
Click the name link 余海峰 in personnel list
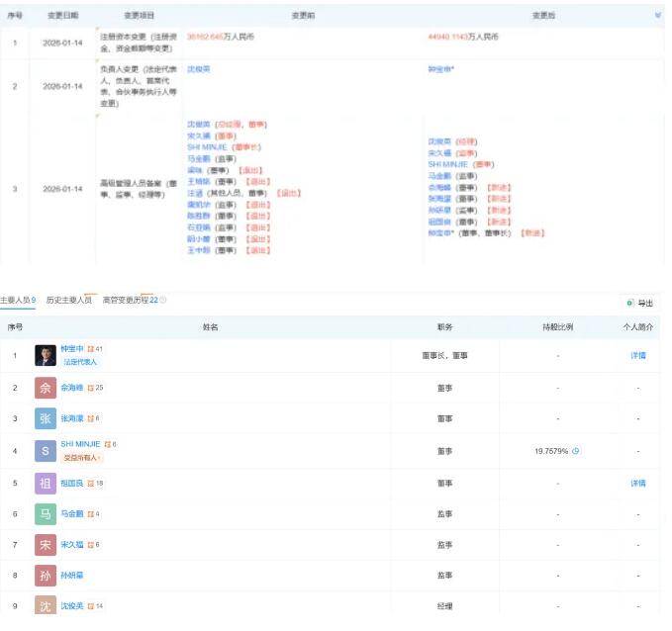72,388
